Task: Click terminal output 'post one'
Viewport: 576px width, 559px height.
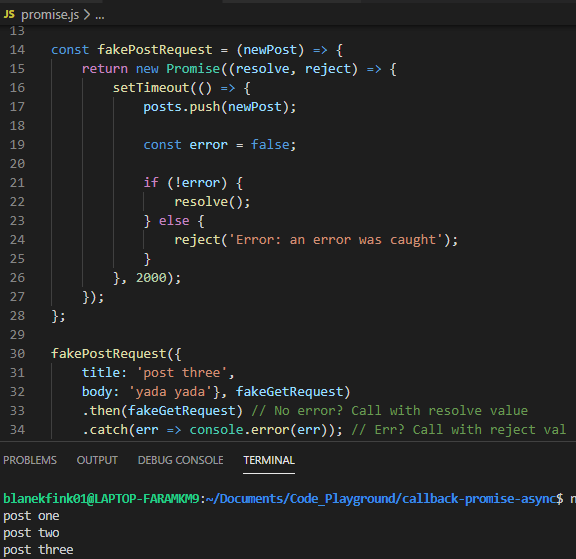Action: coord(31,516)
